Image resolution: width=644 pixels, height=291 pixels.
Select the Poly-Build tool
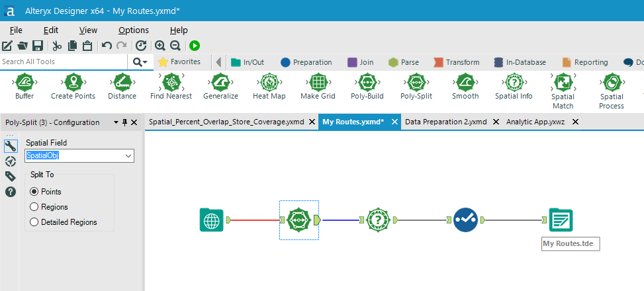[367, 87]
